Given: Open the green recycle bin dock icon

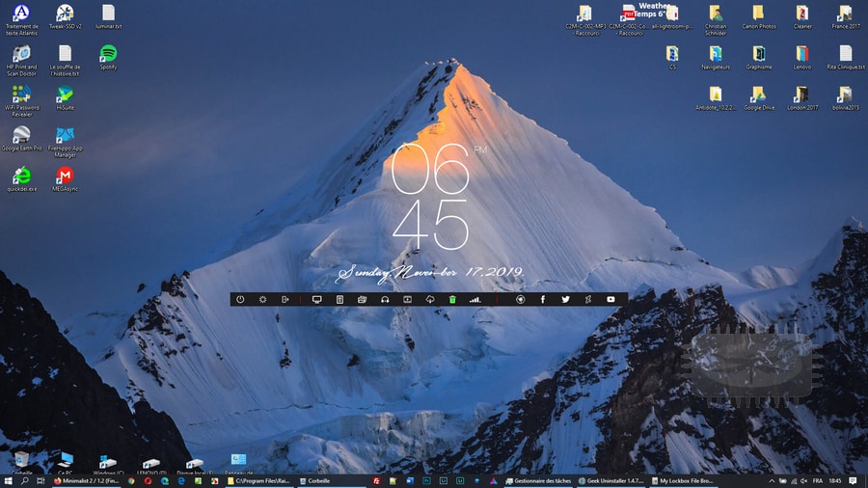Looking at the screenshot, I should tap(452, 299).
